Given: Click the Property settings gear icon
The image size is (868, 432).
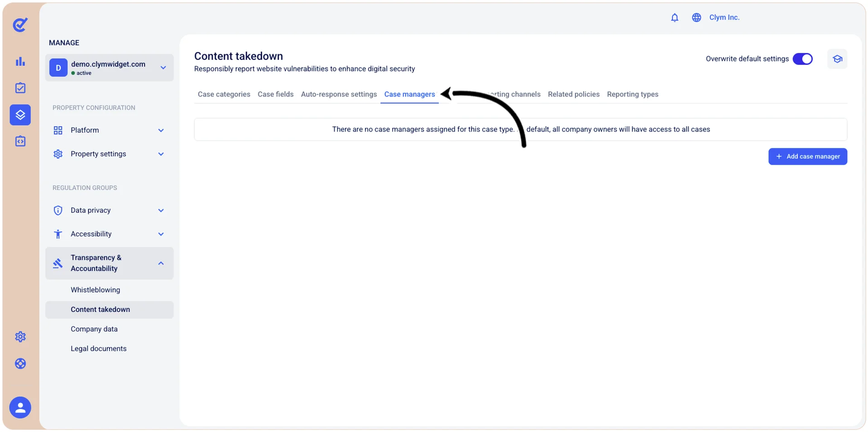Looking at the screenshot, I should (58, 154).
